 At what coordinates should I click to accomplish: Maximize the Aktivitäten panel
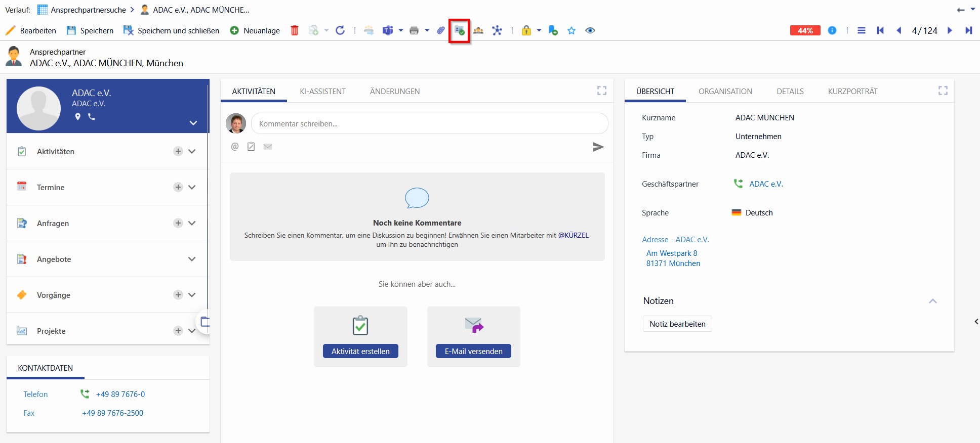[x=602, y=91]
